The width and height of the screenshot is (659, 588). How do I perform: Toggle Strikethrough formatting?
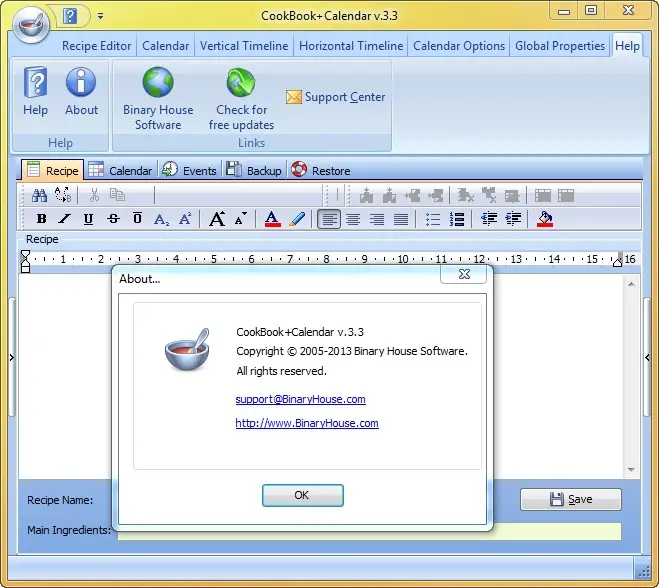(113, 219)
